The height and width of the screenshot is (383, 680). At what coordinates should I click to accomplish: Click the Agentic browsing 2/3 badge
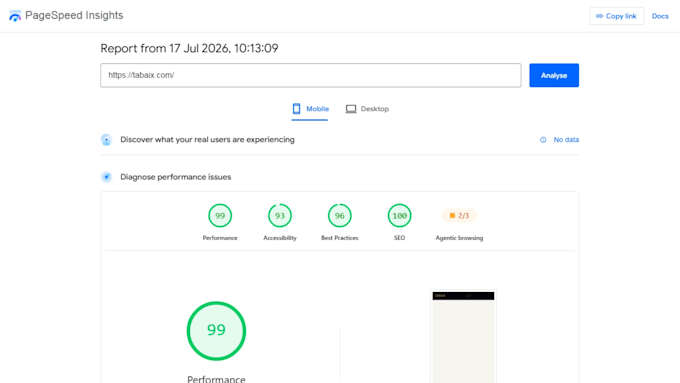tap(459, 216)
